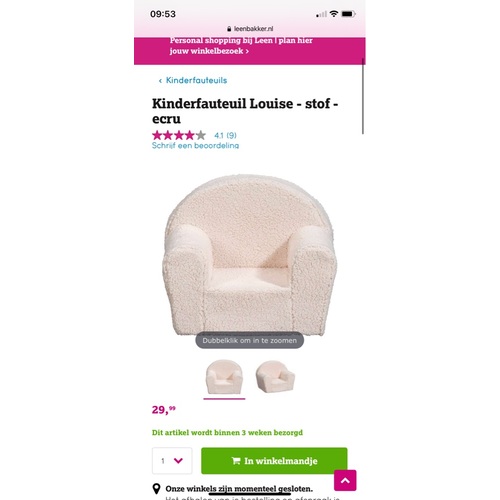
Task: Tap the battery status icon
Action: 348,14
